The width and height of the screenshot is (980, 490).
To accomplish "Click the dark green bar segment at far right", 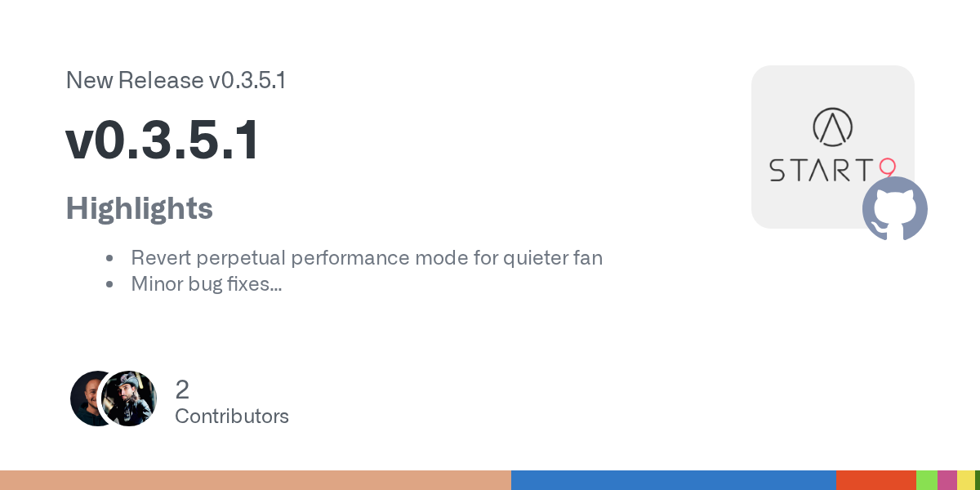I will (x=978, y=480).
